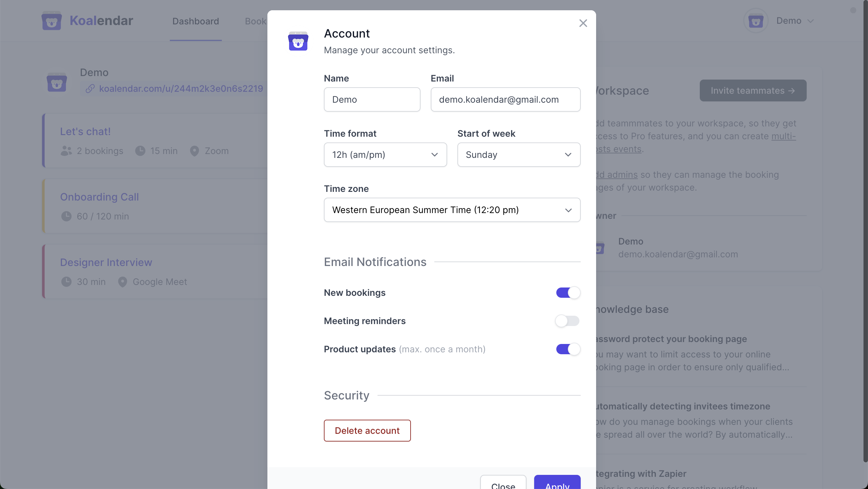Click the Delete account button
The height and width of the screenshot is (489, 868).
[367, 430]
